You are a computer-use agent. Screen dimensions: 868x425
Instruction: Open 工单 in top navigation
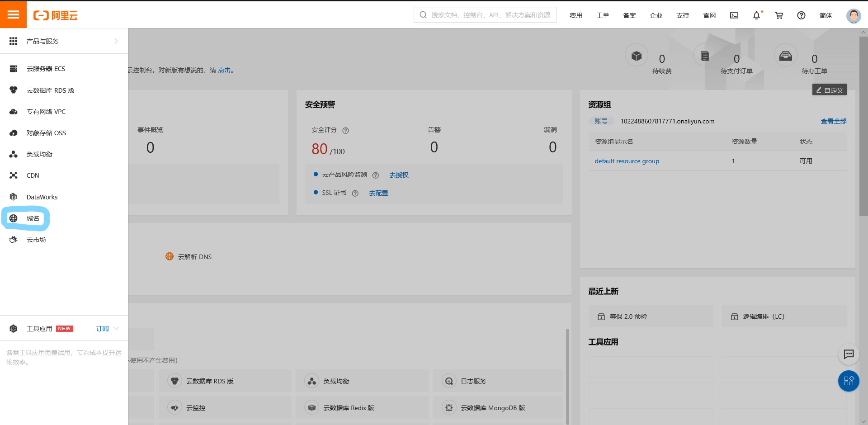[603, 15]
